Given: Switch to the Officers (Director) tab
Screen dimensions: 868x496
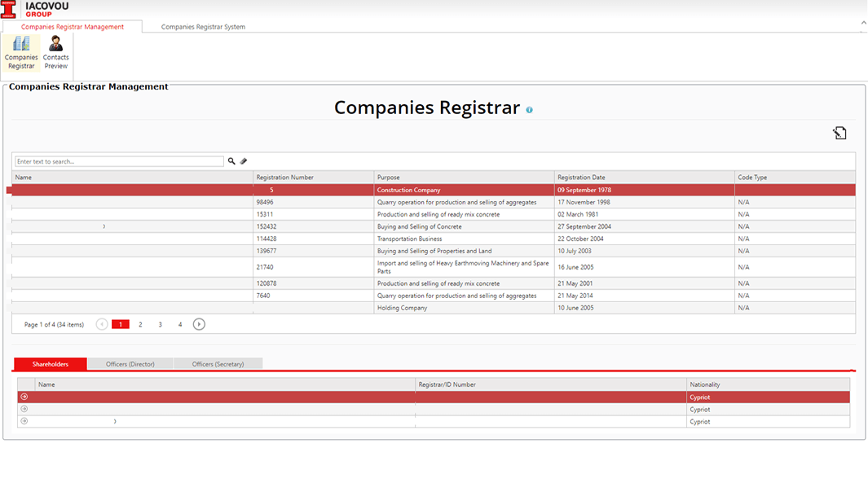Looking at the screenshot, I should click(130, 364).
